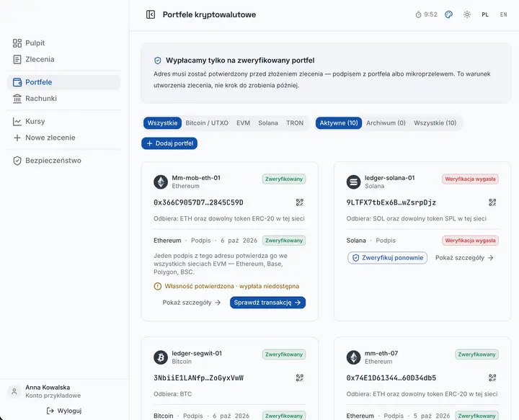Viewport: 519px width, 420px height.
Task: Click the plus icon for Nowe zlecenie
Action: 17,138
